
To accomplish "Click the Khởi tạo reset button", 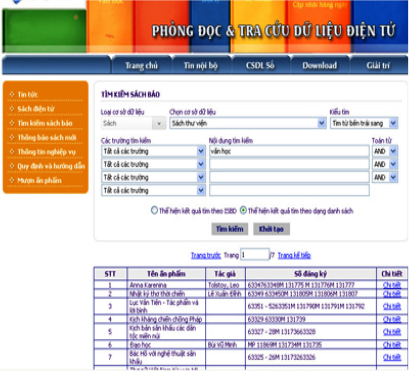I will (271, 229).
